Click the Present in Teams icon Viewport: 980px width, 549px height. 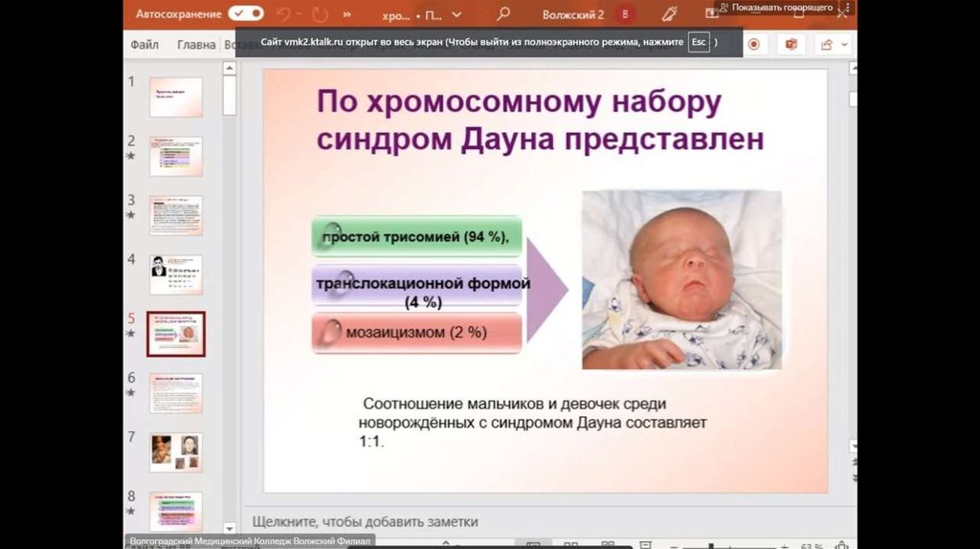791,44
